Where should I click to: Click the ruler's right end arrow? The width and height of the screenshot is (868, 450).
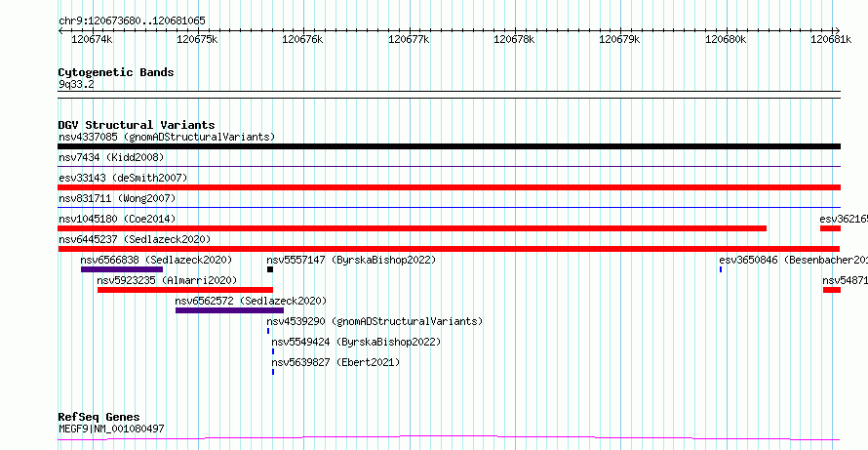(x=838, y=30)
